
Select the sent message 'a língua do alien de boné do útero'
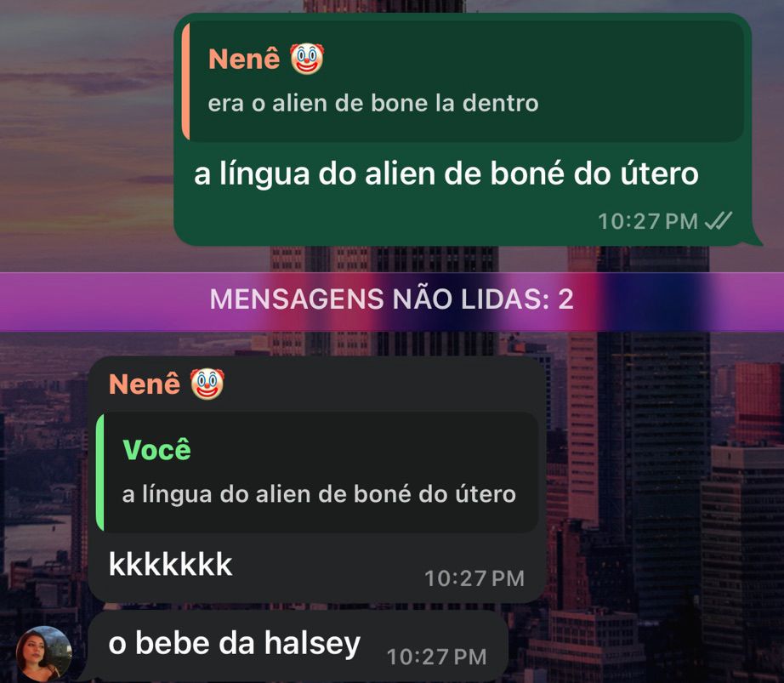point(446,174)
